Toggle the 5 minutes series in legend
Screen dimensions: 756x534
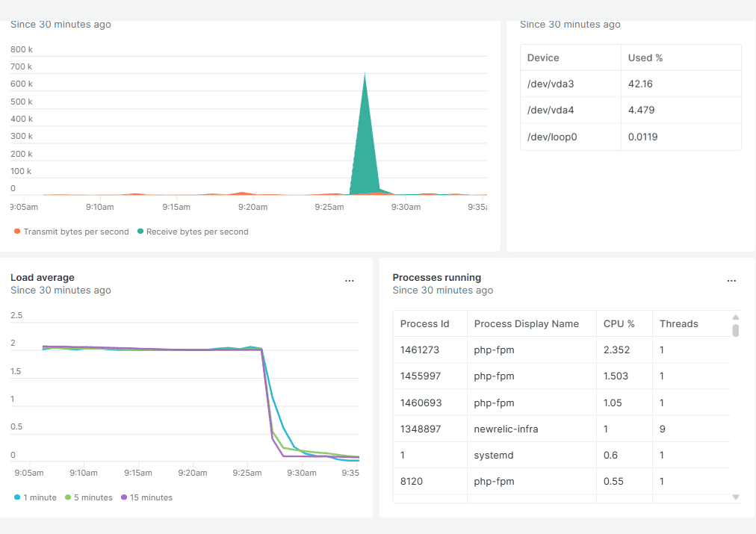tap(90, 497)
